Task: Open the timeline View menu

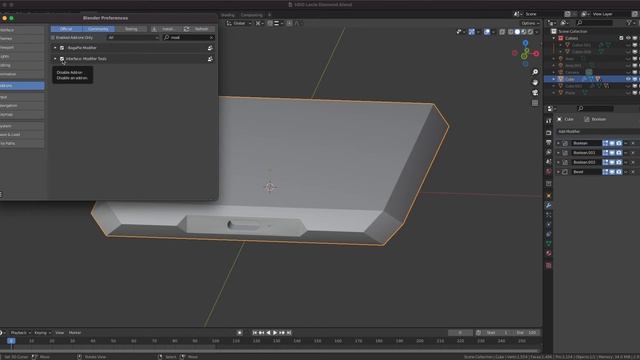Action: (60, 333)
